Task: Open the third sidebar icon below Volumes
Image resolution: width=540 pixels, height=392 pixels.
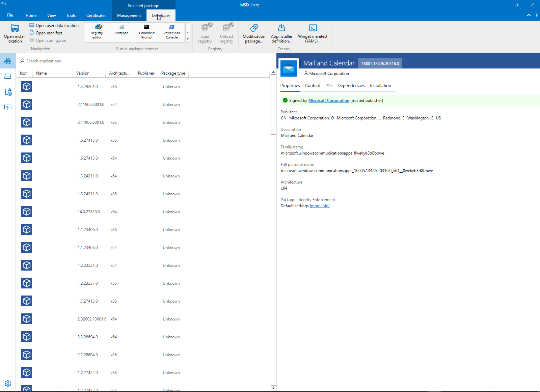Action: click(8, 92)
